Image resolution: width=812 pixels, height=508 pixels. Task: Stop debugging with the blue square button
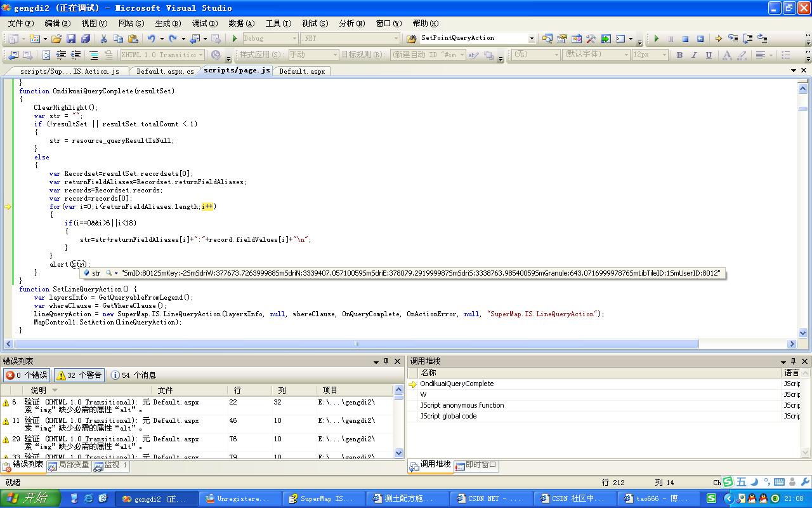[x=685, y=39]
